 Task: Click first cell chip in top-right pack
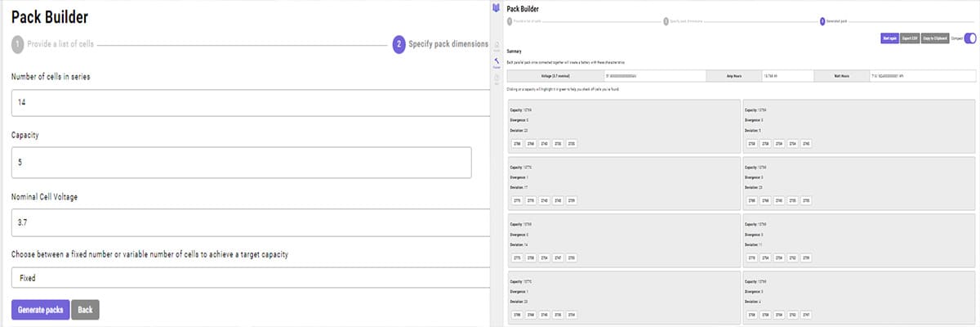click(752, 144)
